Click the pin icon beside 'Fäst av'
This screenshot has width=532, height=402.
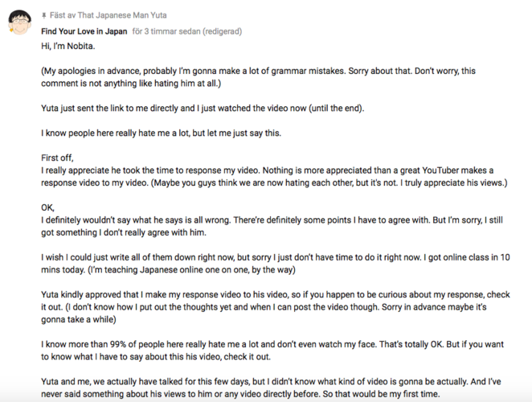pyautogui.click(x=43, y=14)
